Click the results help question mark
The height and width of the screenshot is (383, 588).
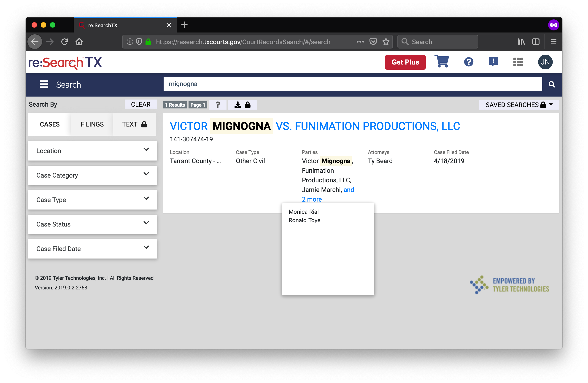click(218, 105)
